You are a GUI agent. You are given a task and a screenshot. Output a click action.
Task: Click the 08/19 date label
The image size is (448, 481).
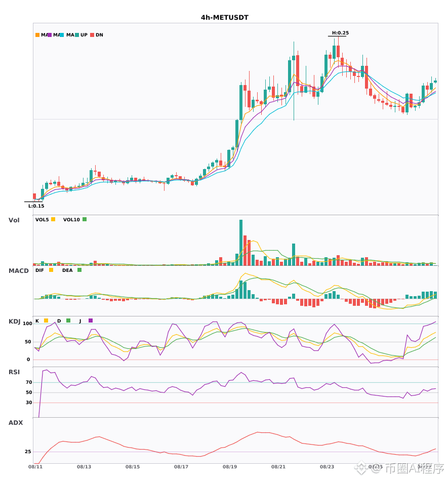point(230,467)
